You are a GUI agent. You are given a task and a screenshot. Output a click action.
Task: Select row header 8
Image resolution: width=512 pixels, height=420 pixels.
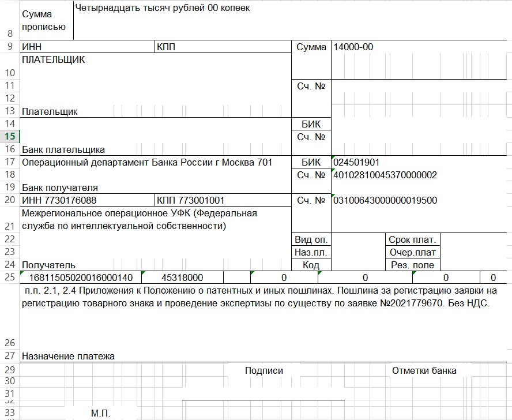pos(10,20)
